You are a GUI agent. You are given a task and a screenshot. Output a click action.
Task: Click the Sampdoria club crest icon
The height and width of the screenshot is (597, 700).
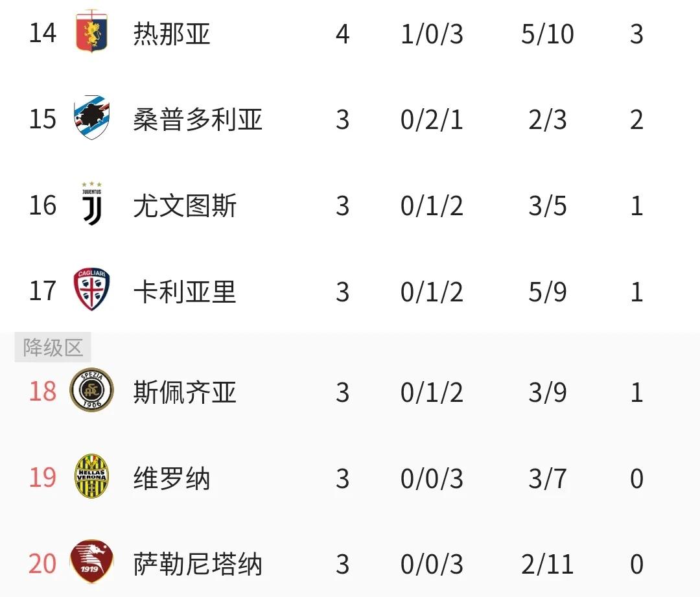pos(91,119)
